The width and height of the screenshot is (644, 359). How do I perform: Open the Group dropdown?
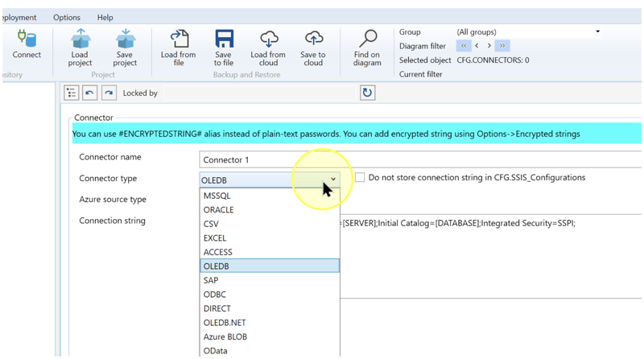click(x=529, y=32)
